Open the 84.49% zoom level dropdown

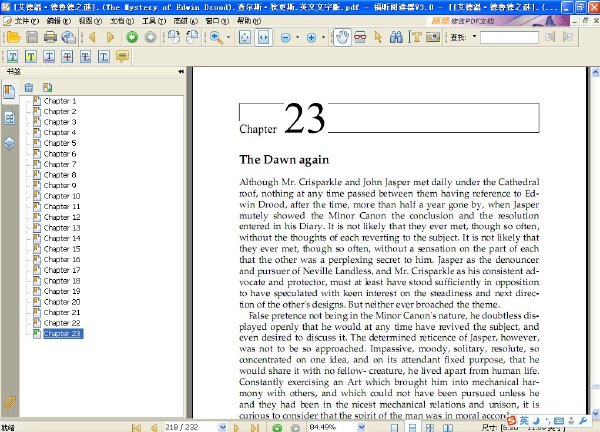coord(361,427)
